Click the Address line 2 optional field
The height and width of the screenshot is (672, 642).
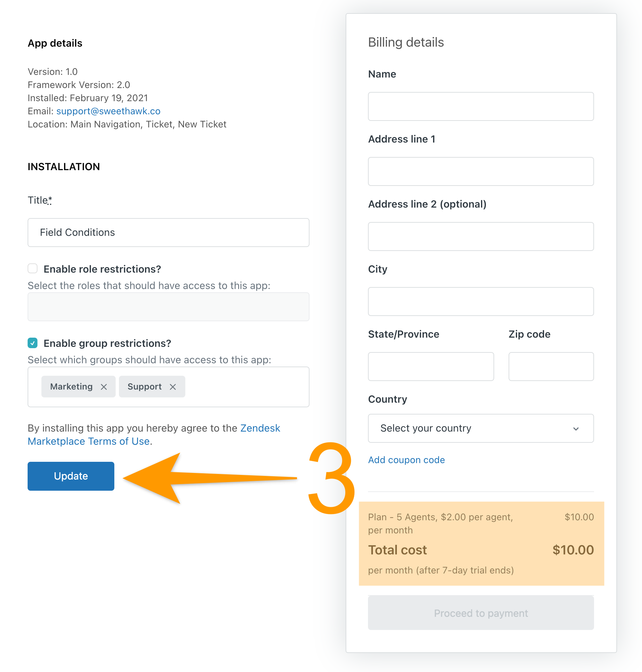point(480,236)
